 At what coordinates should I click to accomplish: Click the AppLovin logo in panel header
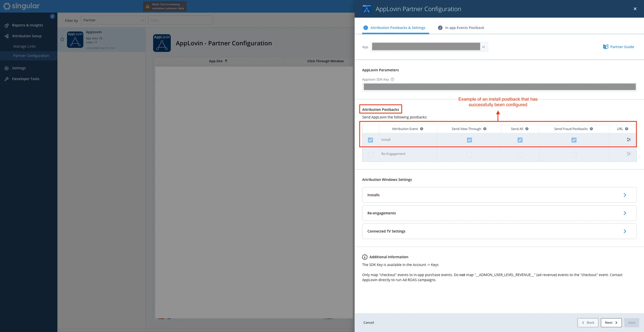367,9
